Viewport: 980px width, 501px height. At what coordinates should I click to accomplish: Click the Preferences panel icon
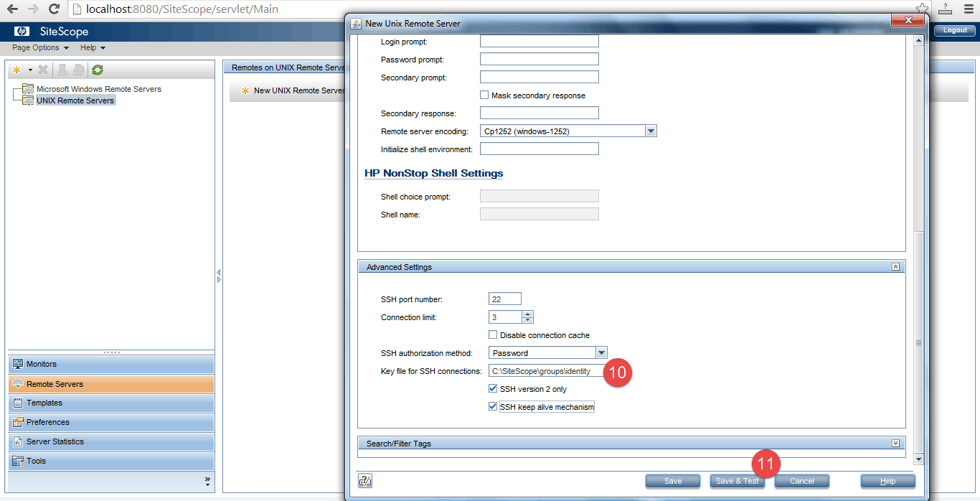point(18,422)
